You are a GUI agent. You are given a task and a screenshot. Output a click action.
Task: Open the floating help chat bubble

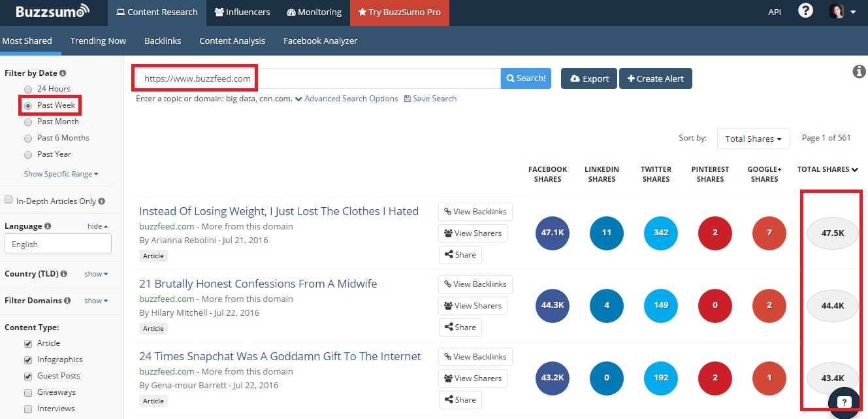[844, 402]
